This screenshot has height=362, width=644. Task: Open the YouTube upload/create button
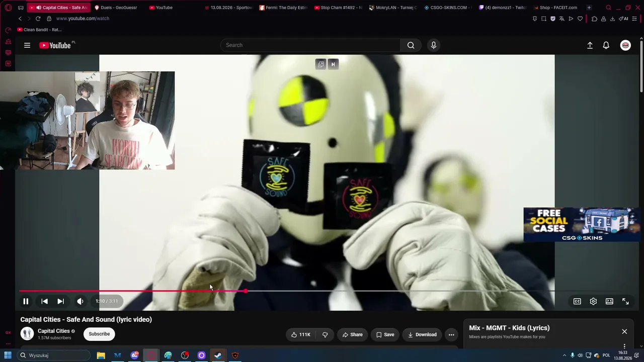(590, 45)
